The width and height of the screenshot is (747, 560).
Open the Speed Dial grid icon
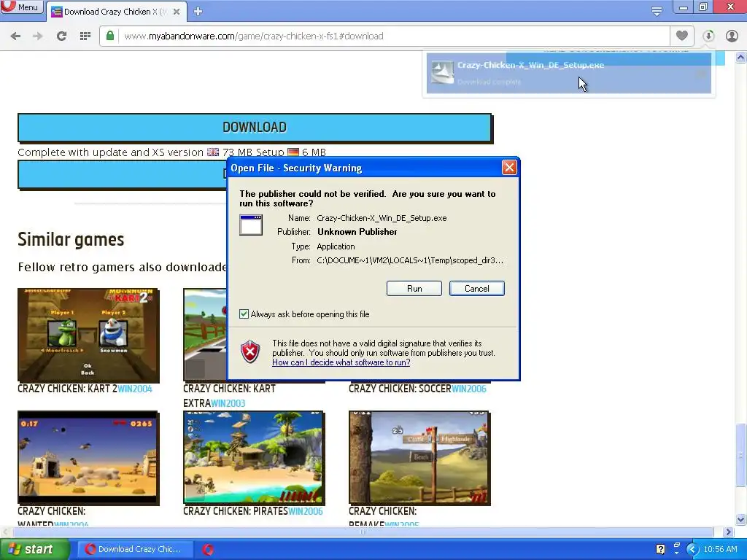85,36
